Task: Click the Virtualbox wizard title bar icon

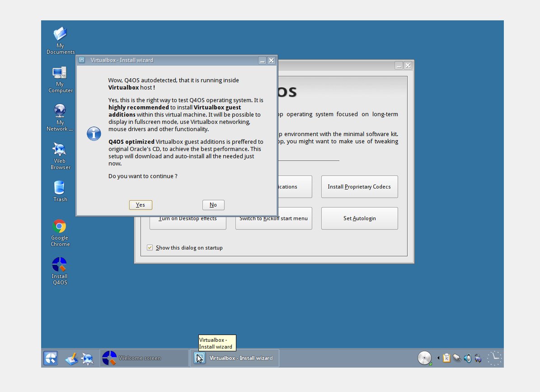Action: coord(82,60)
